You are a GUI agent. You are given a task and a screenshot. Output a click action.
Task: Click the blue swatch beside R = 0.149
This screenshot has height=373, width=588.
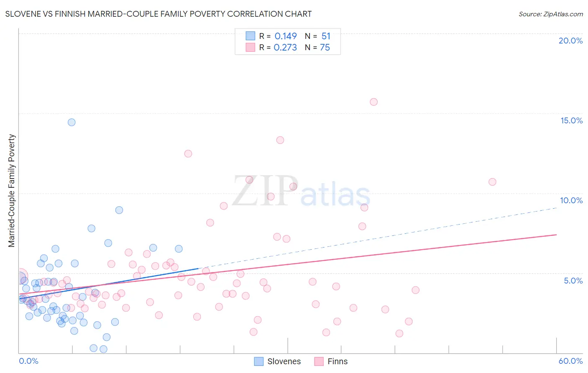click(x=251, y=36)
